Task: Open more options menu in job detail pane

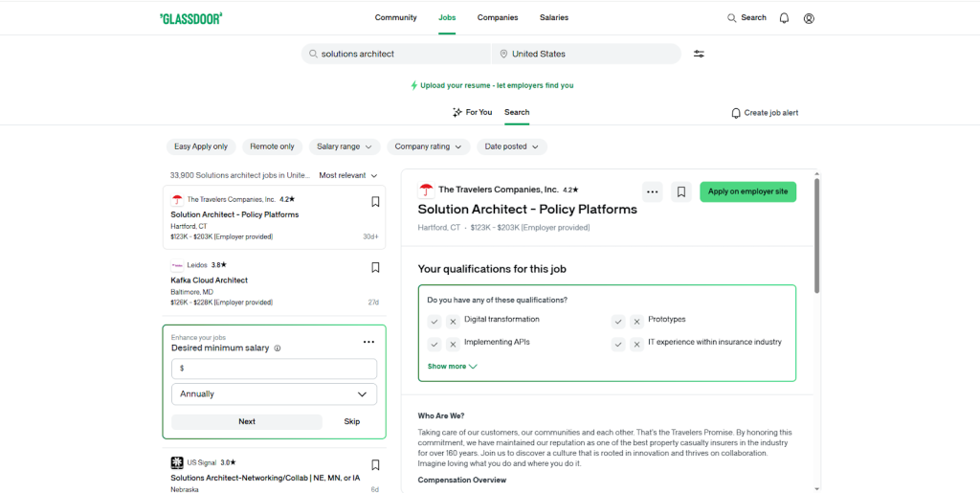Action: point(653,191)
